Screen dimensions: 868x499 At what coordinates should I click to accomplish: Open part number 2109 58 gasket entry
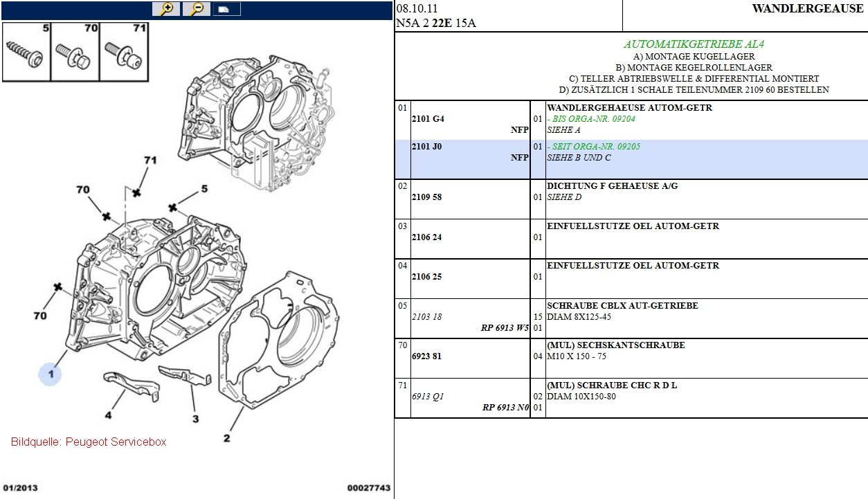tap(428, 197)
